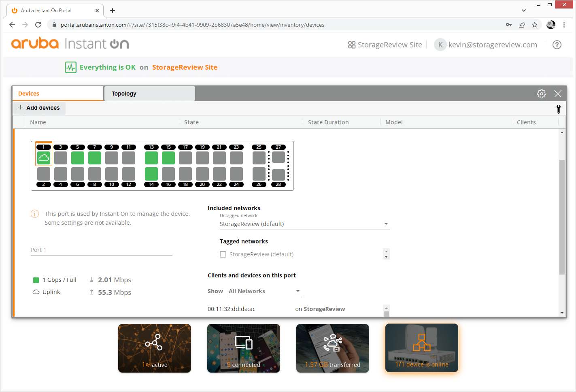
Task: Open Chrome profile avatar
Action: [551, 25]
